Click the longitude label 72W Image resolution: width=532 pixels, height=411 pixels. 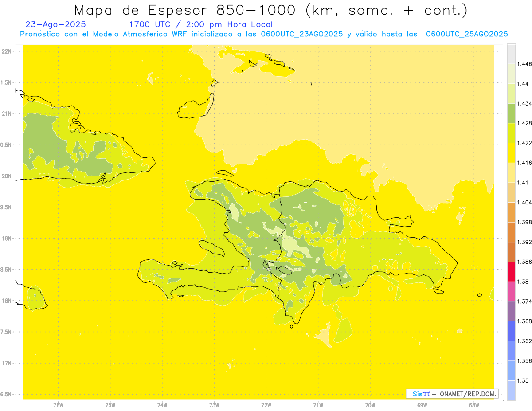pos(266,405)
